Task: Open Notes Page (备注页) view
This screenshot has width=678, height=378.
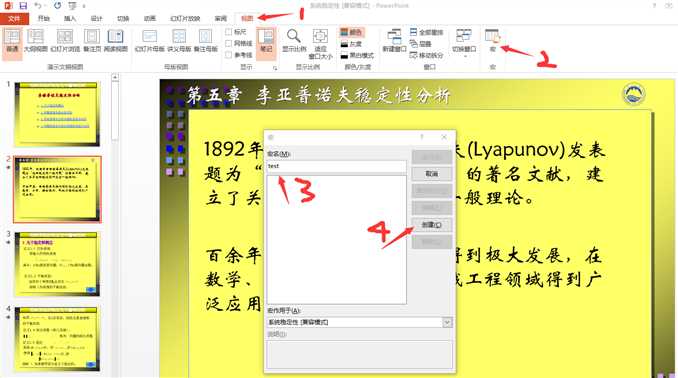Action: pos(92,42)
